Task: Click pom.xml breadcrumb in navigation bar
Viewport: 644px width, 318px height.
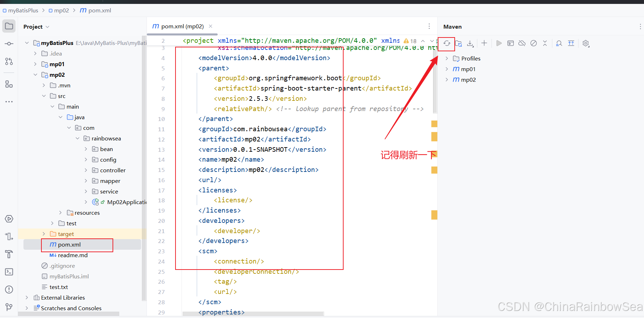Action: click(96, 10)
